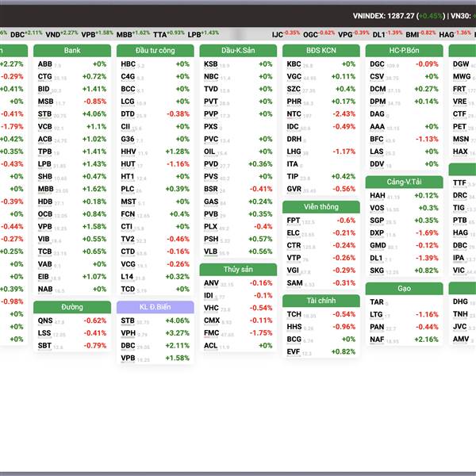Image resolution: width=476 pixels, height=476 pixels.
Task: Select HHS stock row -0.96%
Action: [321, 327]
